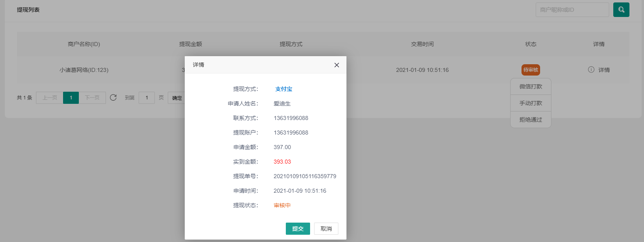
Task: Click the jump-to-page number input
Action: 147,98
